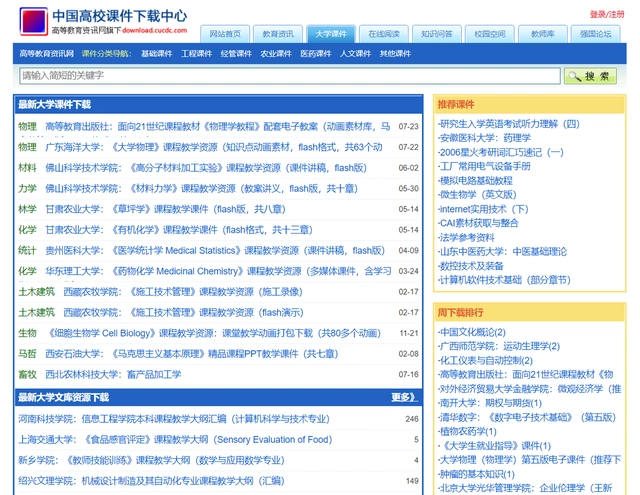Open 高等教育资讯网 link in blue bar
Image resolution: width=640 pixels, height=495 pixels.
pos(47,53)
